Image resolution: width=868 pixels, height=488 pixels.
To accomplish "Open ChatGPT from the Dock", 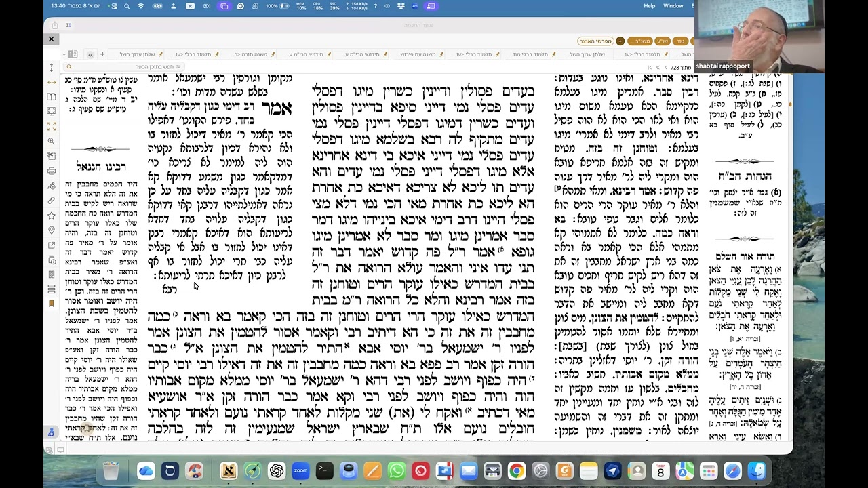I will point(277,470).
